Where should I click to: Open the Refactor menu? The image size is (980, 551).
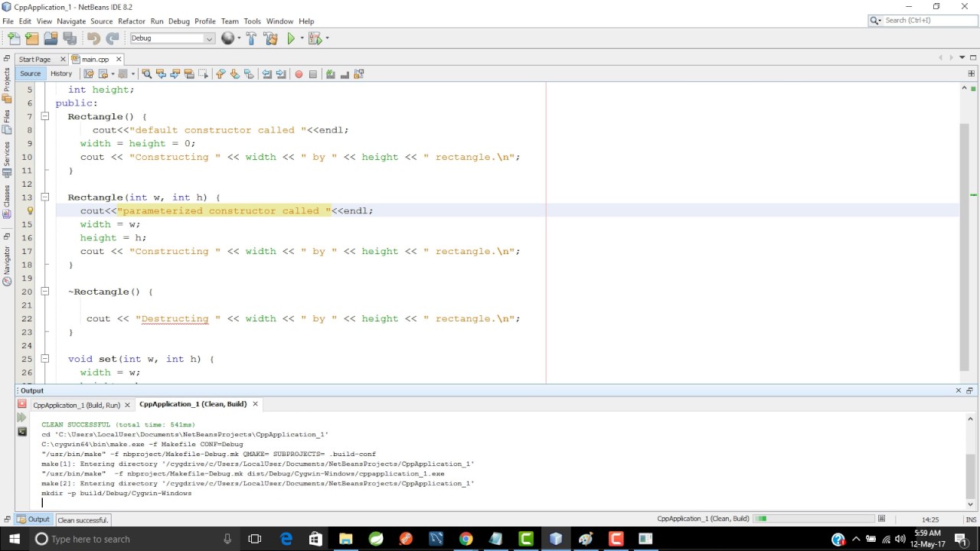pos(131,21)
